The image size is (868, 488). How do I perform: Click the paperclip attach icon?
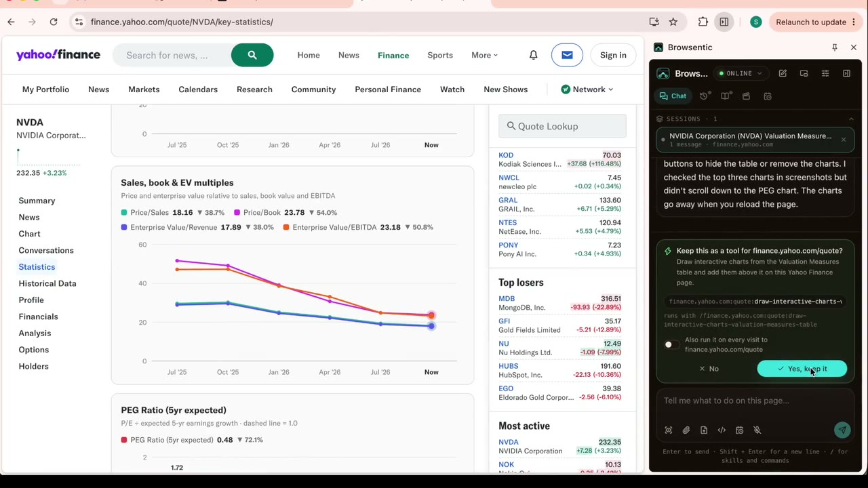coord(686,430)
